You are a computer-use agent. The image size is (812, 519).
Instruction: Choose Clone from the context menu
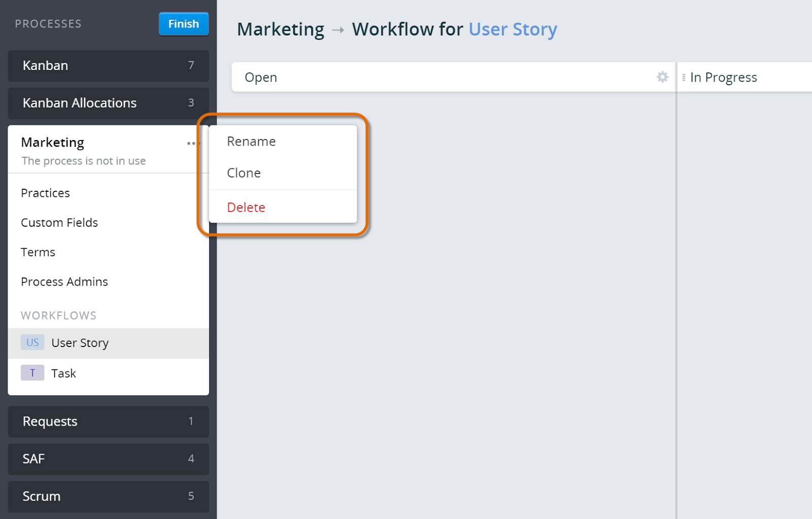tap(244, 172)
